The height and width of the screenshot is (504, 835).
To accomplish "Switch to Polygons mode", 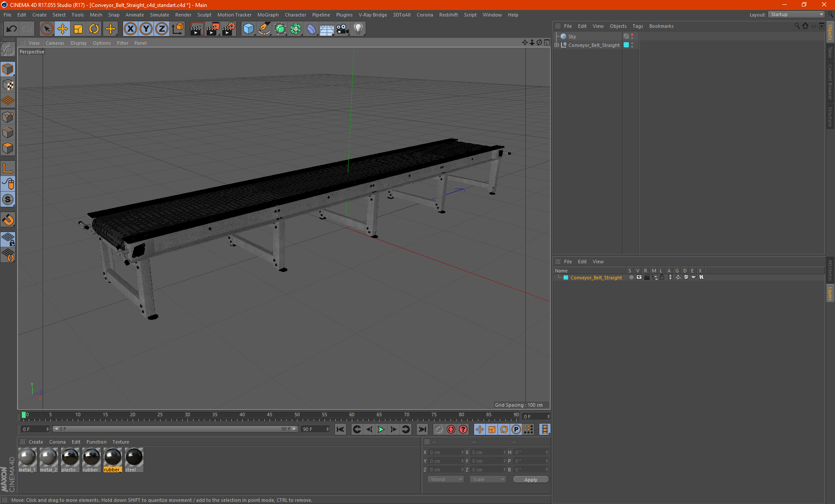I will pyautogui.click(x=8, y=148).
